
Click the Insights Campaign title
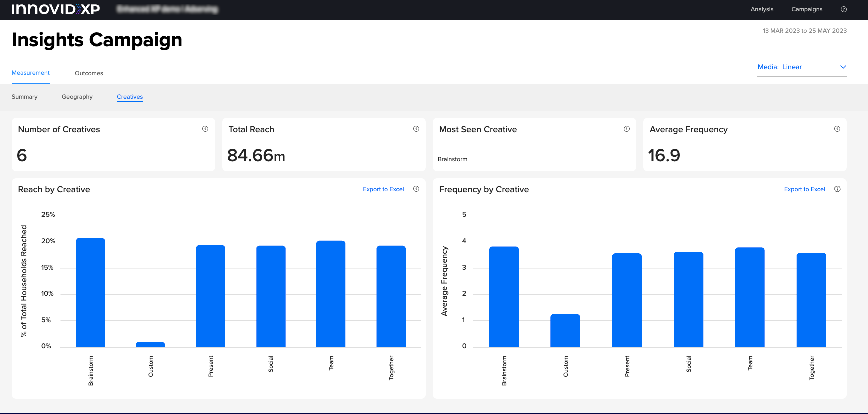97,40
